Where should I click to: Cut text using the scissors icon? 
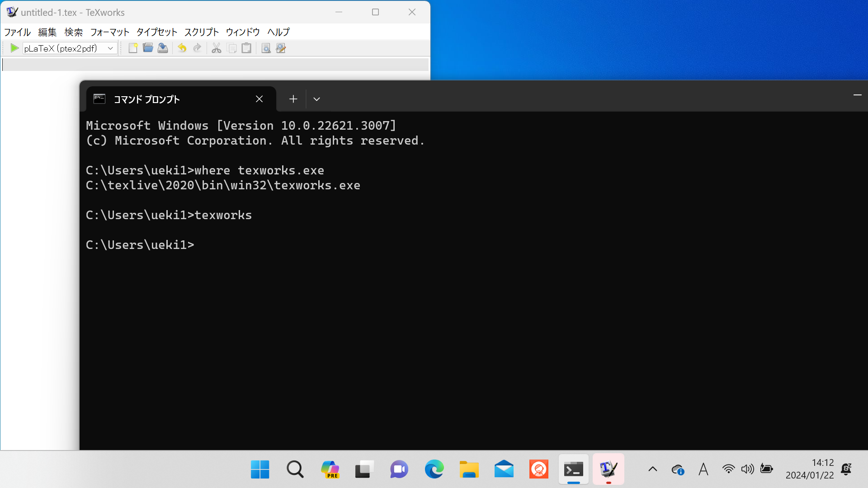coord(216,48)
